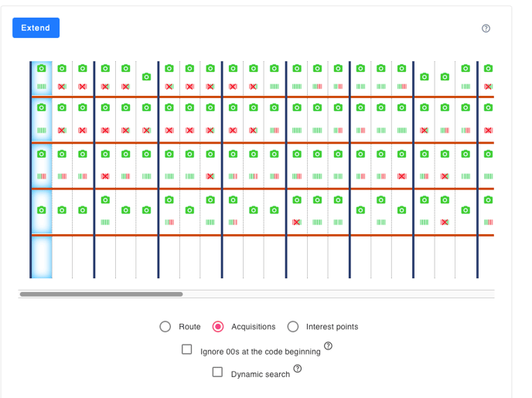This screenshot has height=398, width=532.
Task: Click green barcode in highlighted column's top row
Action: [42, 87]
